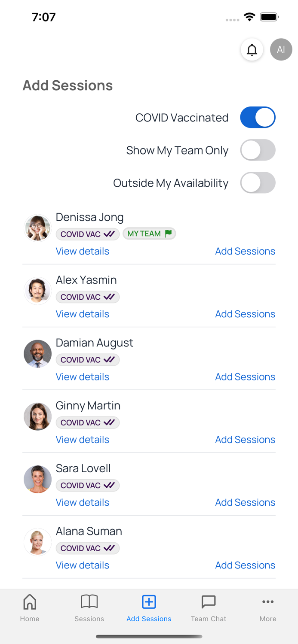
Task: Click Denissa Jong's profile photo
Action: [38, 228]
